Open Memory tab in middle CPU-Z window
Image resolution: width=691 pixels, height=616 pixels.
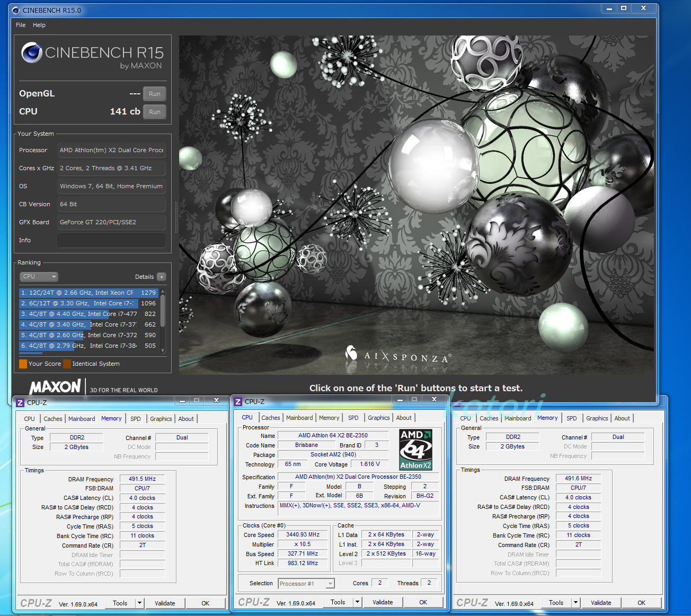(x=329, y=418)
